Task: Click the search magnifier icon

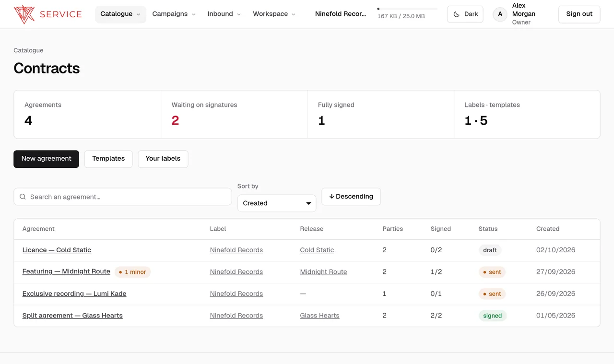Action: pyautogui.click(x=23, y=197)
